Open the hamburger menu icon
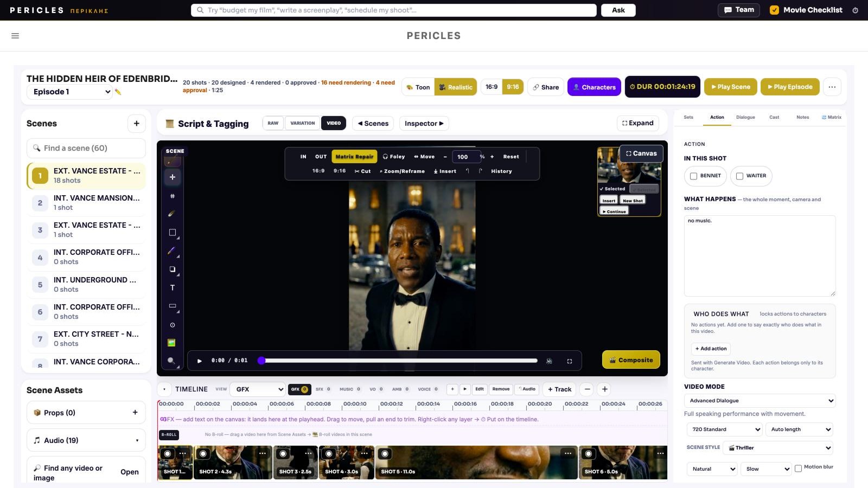This screenshot has width=868, height=488. [x=15, y=36]
